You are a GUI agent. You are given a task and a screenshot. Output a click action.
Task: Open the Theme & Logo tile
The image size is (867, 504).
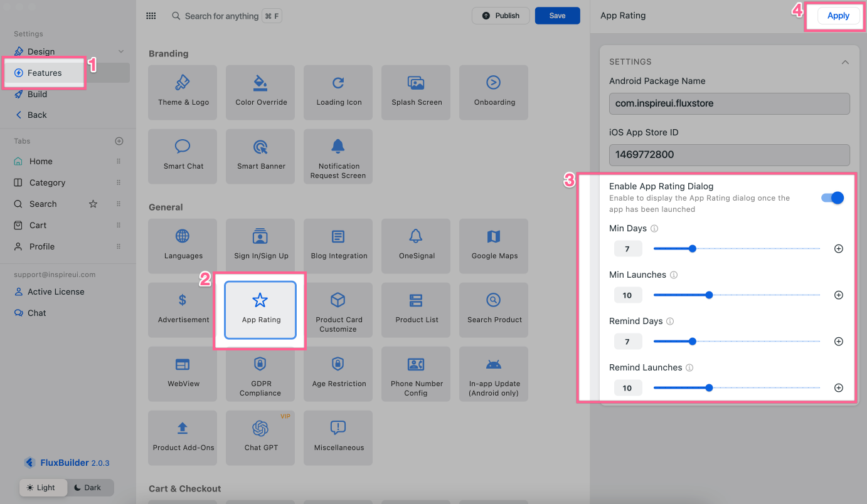coord(183,92)
